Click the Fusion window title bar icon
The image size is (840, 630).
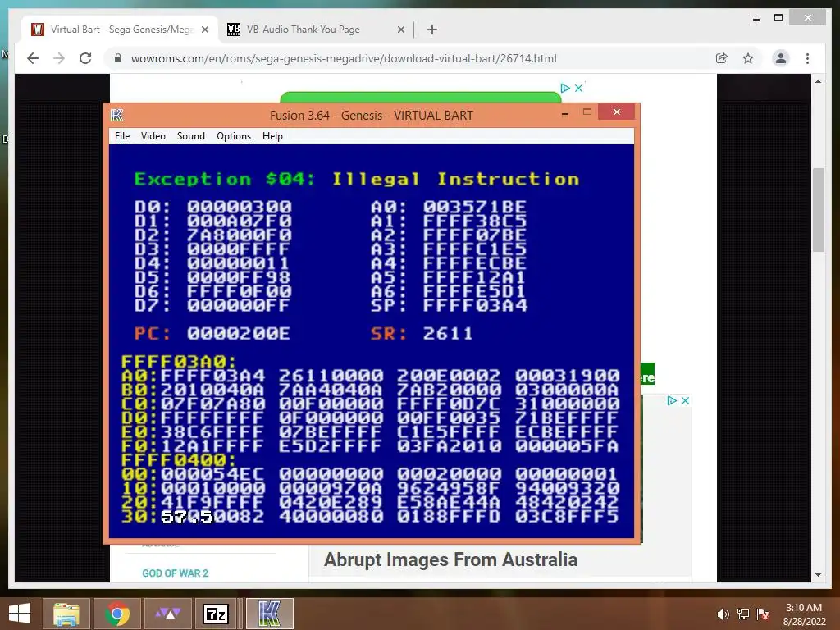116,115
